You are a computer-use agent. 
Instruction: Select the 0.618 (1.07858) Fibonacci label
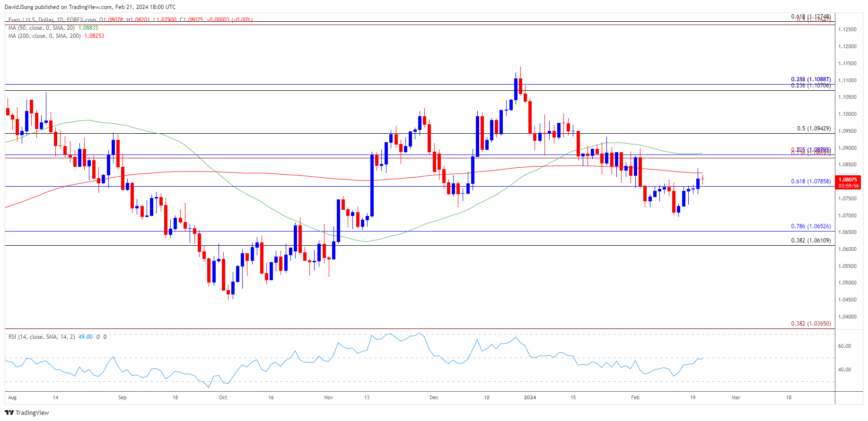click(811, 181)
